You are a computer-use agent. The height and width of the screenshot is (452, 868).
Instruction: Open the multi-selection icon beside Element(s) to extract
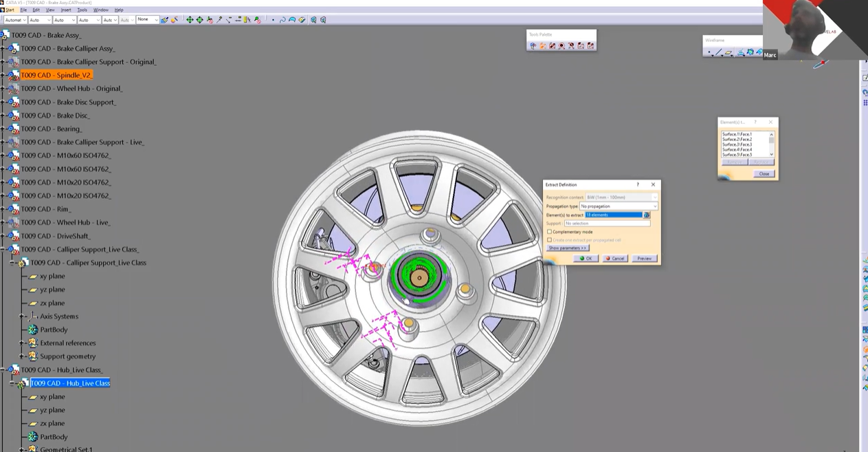coord(647,215)
